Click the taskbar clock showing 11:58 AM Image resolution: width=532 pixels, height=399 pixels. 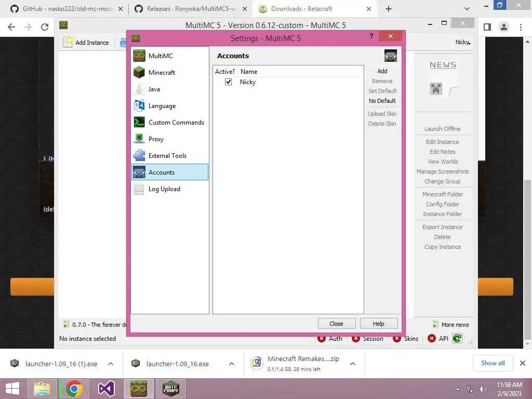pos(509,389)
